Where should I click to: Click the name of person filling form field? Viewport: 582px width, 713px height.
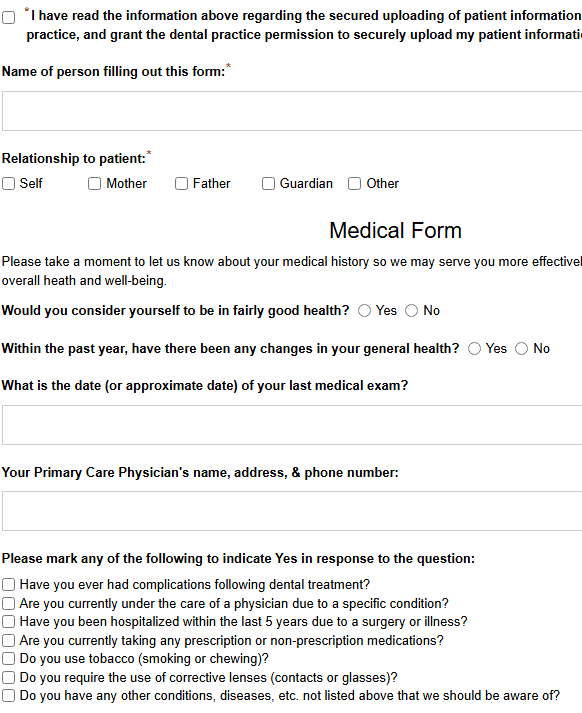[x=292, y=111]
